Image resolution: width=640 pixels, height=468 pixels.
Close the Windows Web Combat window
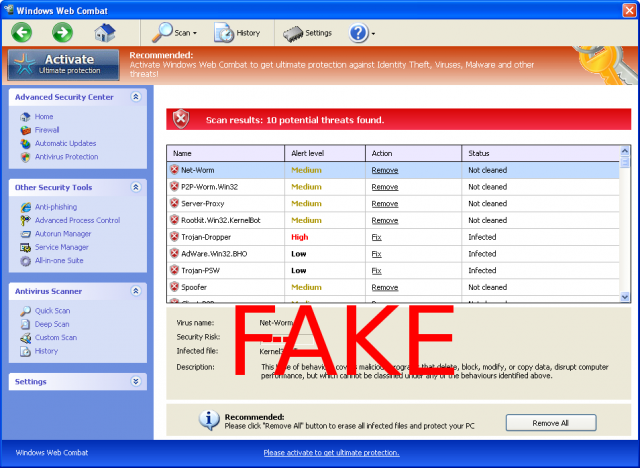point(629,10)
